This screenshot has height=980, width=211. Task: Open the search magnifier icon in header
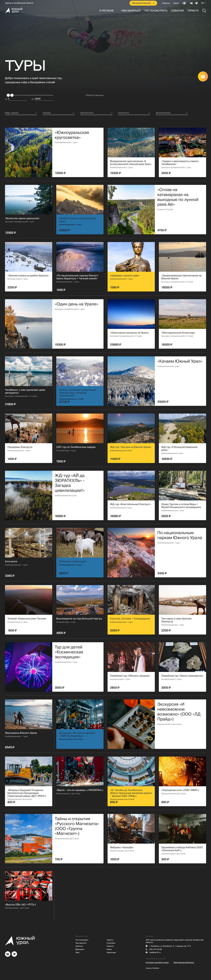[x=204, y=11]
